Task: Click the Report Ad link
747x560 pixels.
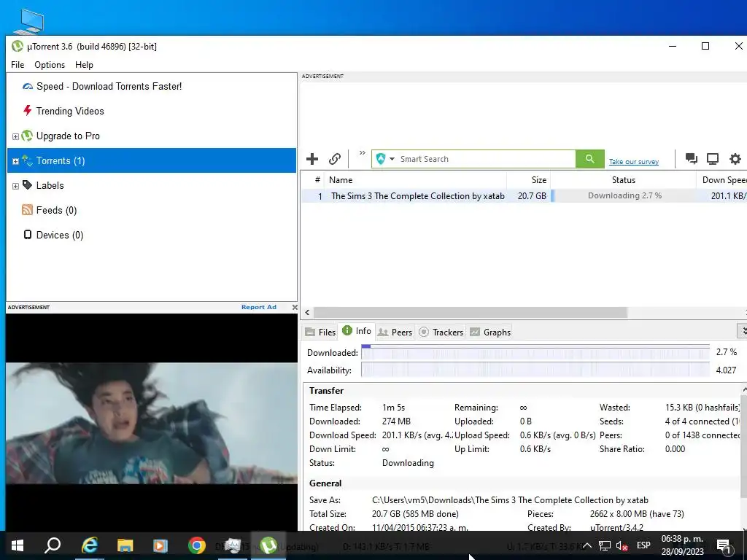Action: [x=259, y=307]
